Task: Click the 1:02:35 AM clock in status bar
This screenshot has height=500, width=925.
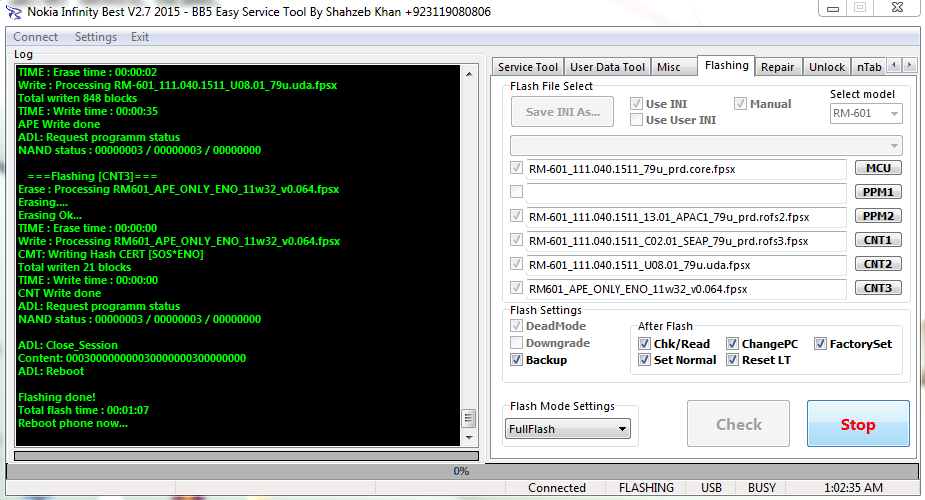Action: (x=853, y=488)
